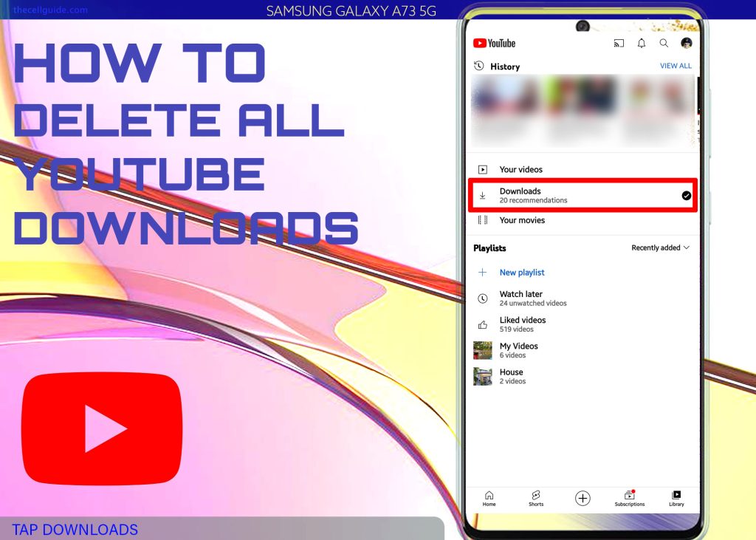756x540 pixels.
Task: Tap the Downloads arrow icon
Action: tap(483, 196)
